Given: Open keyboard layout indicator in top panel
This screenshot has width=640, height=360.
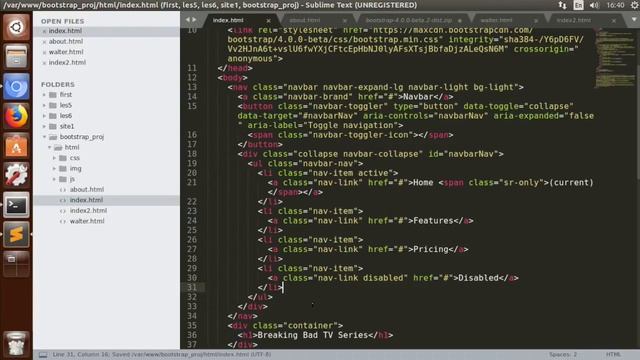Looking at the screenshot, I should coord(578,5).
